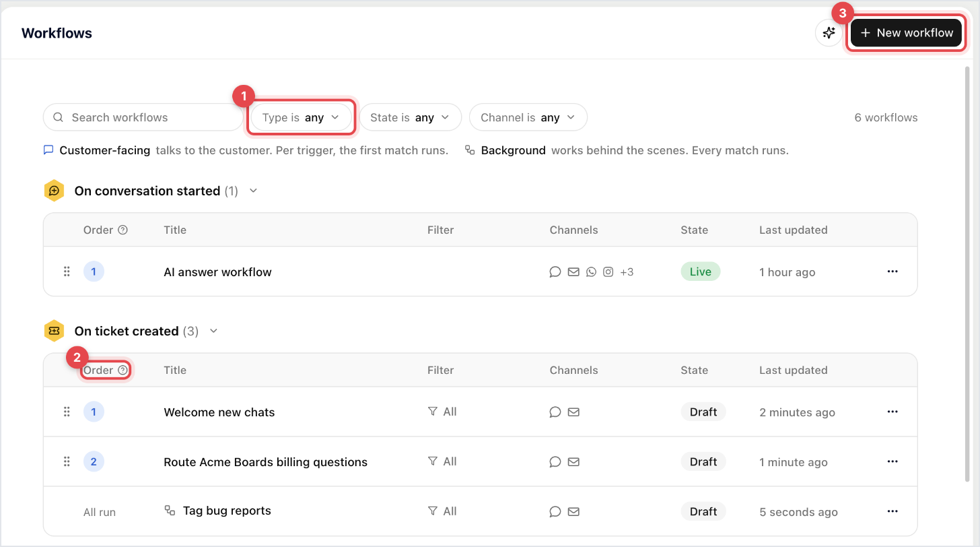
Task: Open the AI answer workflow title
Action: tap(217, 272)
